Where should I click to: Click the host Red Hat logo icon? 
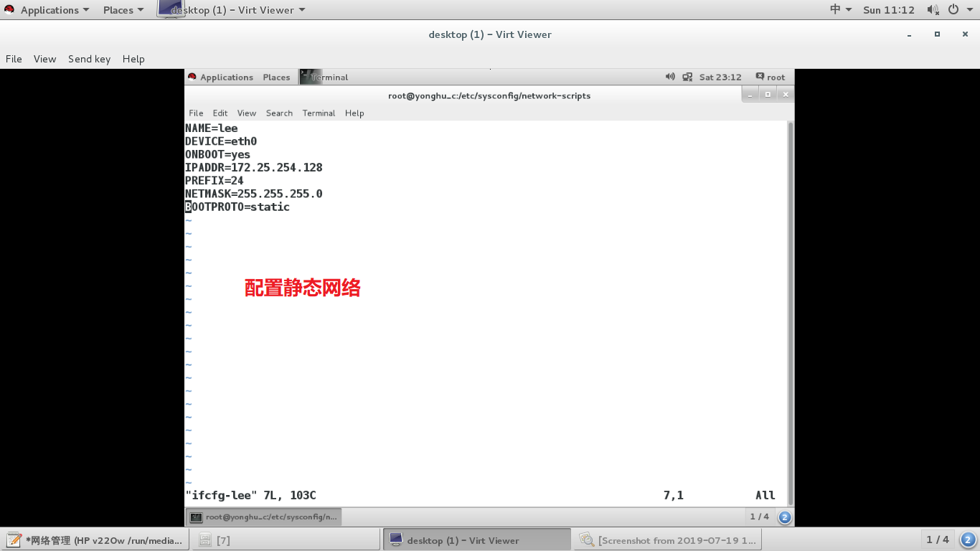[x=9, y=10]
